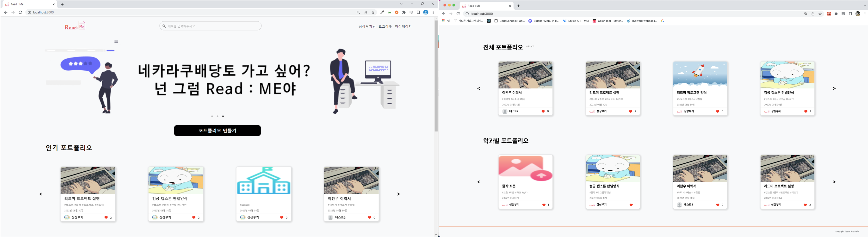Click the hamburger menu icon above the hero illustration

click(x=116, y=42)
